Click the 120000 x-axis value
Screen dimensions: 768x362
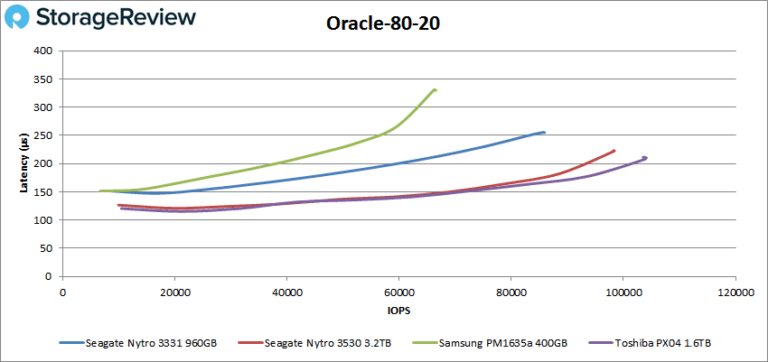[735, 292]
